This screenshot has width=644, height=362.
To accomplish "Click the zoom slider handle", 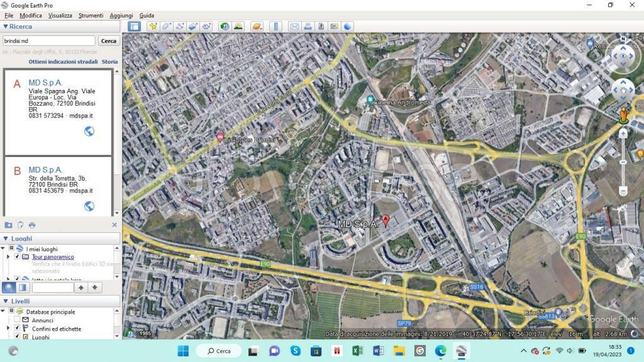I will click(x=623, y=162).
